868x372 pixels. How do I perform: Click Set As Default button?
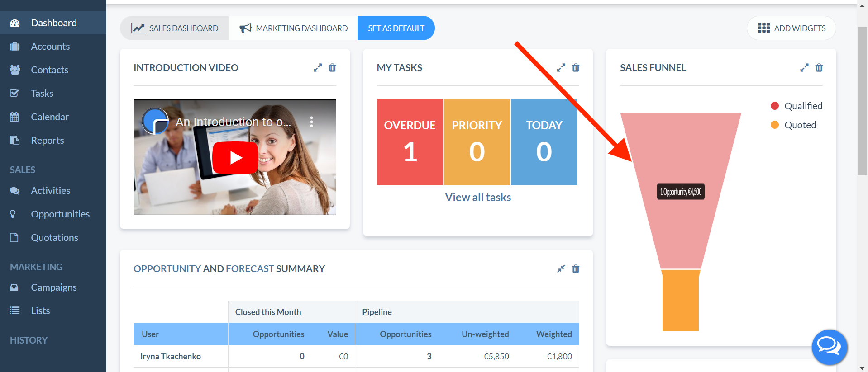396,28
